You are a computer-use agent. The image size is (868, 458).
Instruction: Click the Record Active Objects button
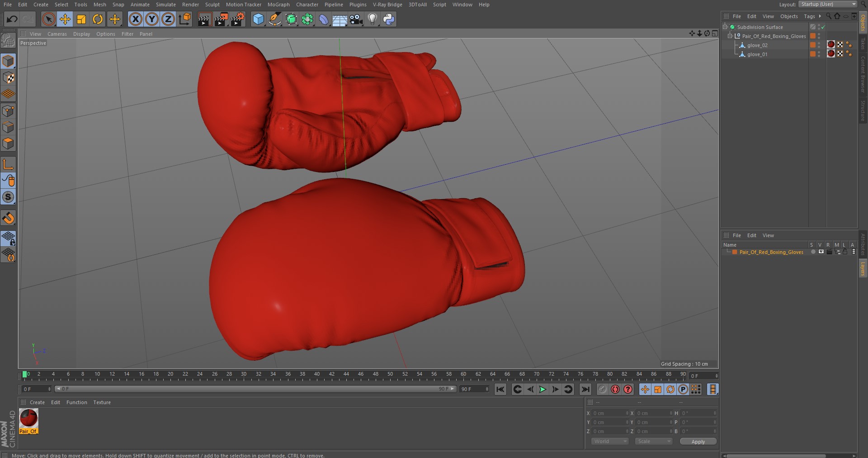coord(603,389)
